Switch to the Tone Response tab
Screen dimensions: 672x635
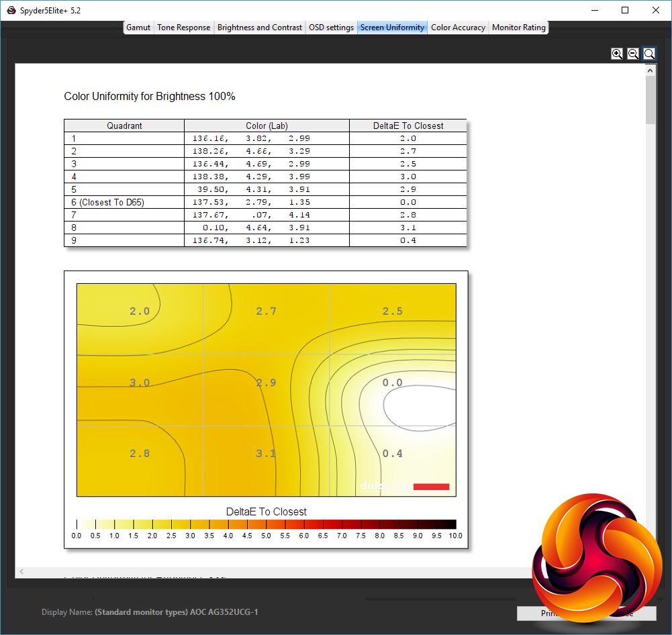183,28
